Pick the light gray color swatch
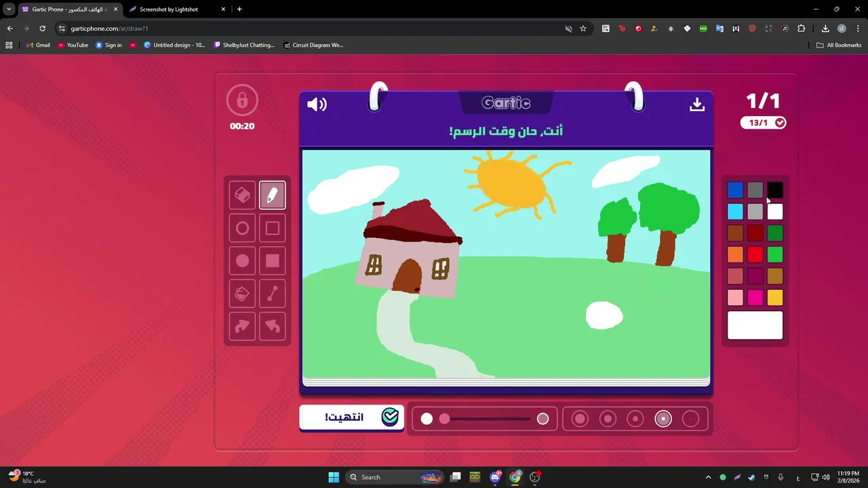 coord(755,211)
